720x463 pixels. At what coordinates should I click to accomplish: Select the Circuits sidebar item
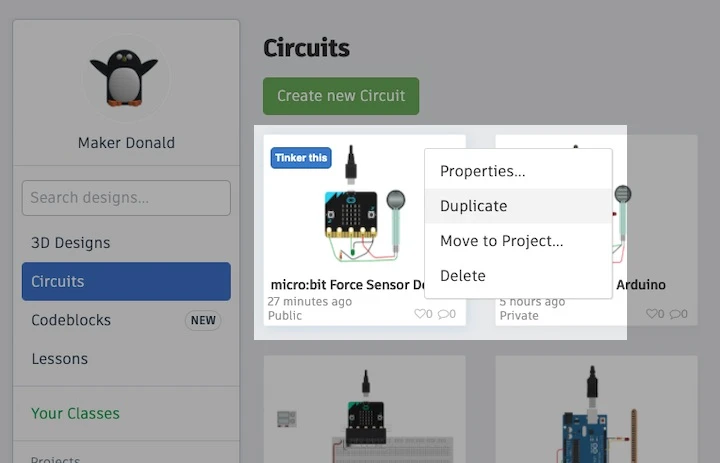[126, 282]
